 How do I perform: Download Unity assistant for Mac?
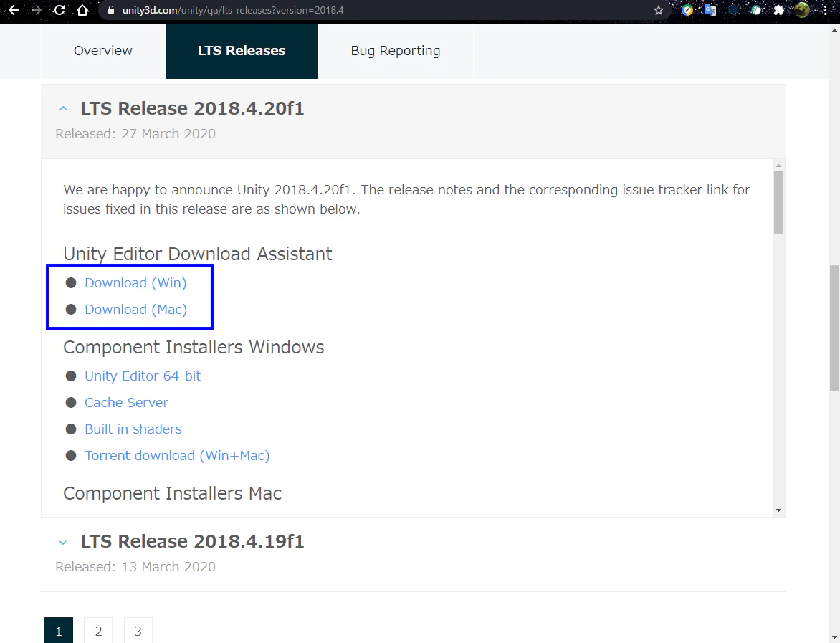click(135, 310)
